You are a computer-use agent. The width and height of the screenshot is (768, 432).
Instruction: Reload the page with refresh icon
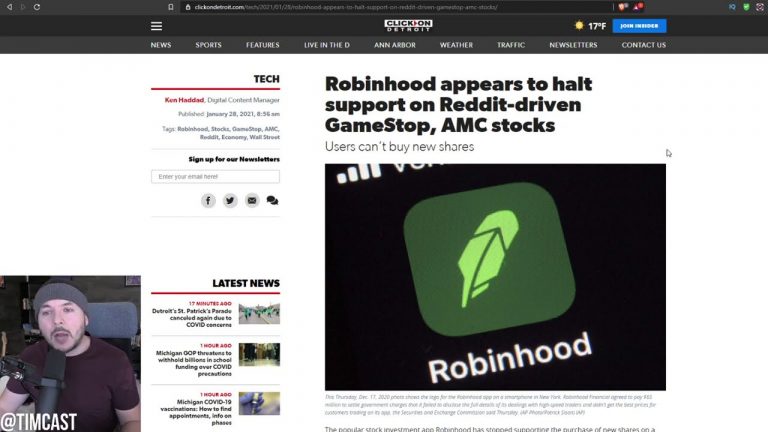(37, 7)
